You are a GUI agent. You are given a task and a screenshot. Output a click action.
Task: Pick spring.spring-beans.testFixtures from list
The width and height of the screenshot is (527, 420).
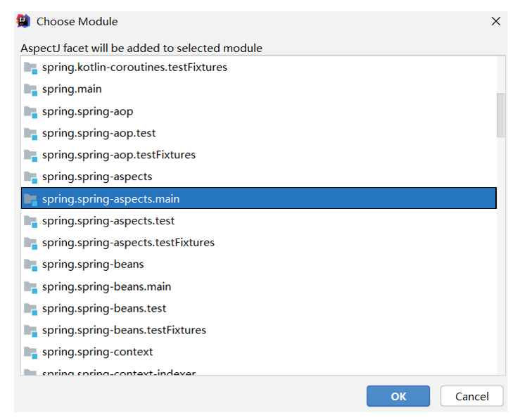point(124,330)
